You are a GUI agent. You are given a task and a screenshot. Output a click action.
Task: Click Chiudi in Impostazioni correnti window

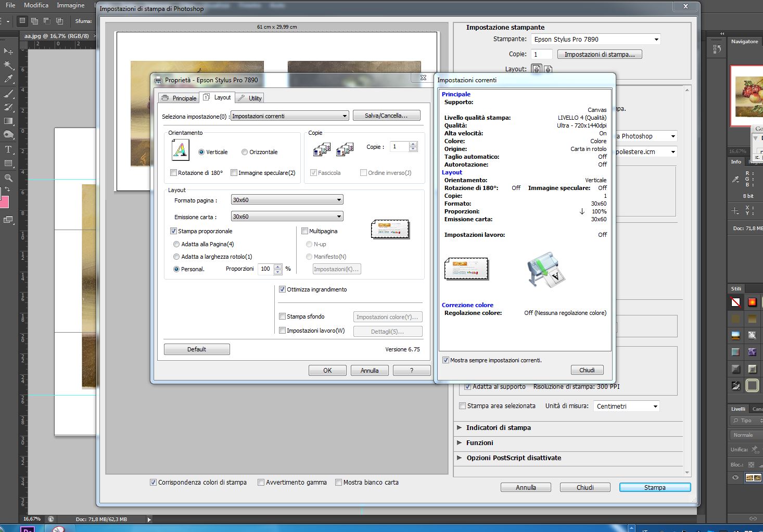587,370
